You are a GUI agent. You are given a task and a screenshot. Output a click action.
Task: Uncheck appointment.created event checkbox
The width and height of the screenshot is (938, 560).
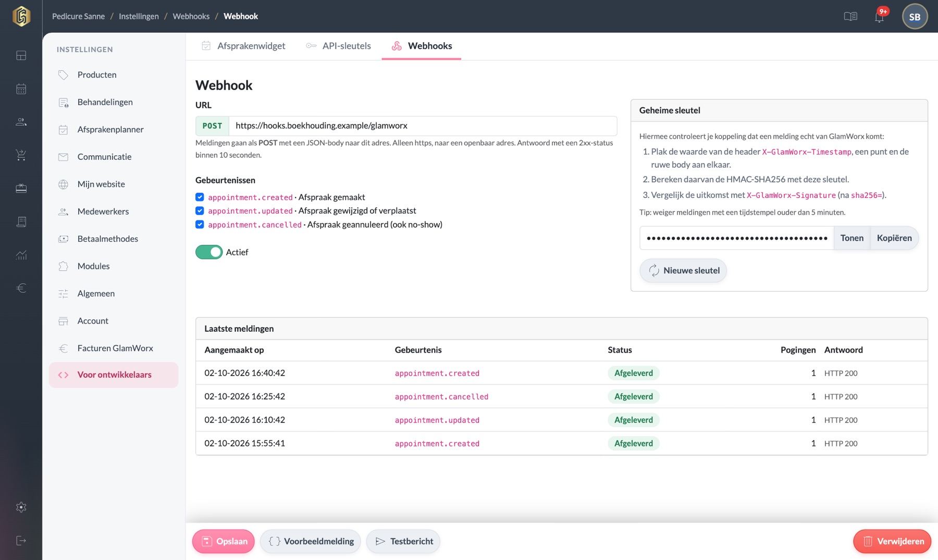click(x=200, y=197)
